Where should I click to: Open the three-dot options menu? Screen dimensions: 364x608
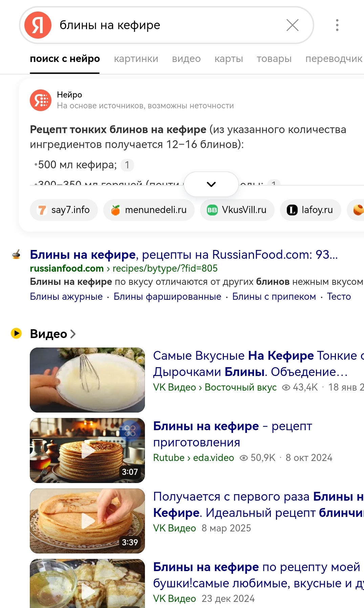pyautogui.click(x=337, y=25)
